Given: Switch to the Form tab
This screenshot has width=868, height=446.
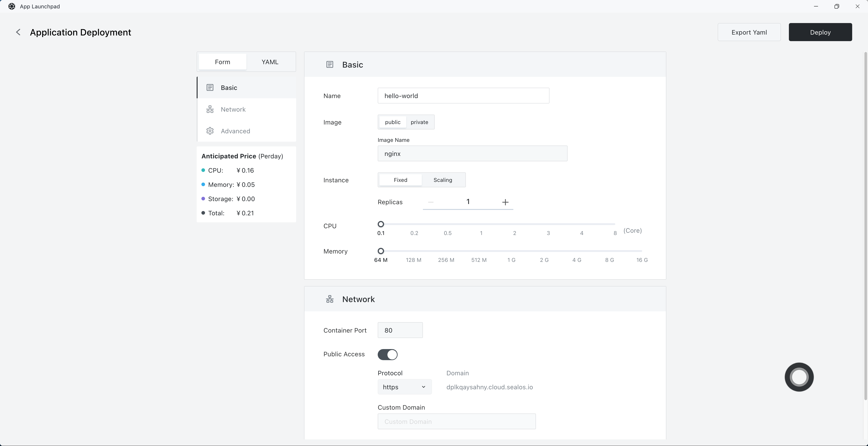Looking at the screenshot, I should (x=222, y=62).
